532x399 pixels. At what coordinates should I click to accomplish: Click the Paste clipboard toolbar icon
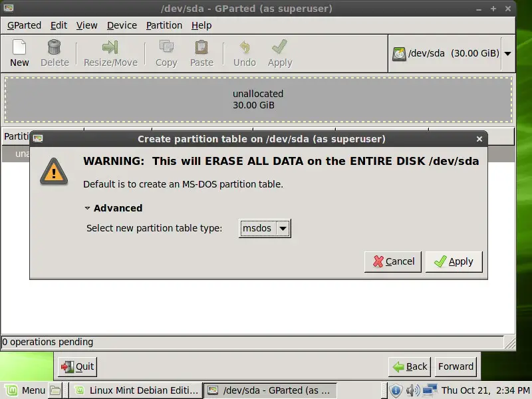coord(201,47)
